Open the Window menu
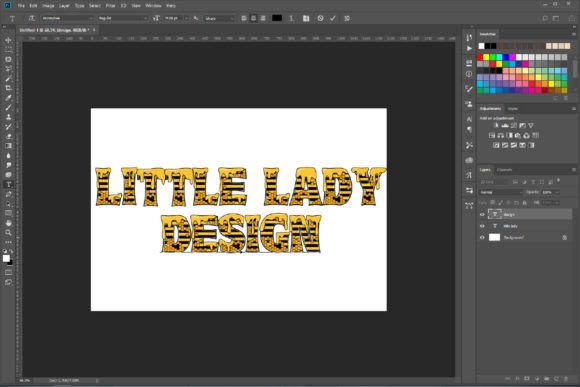 tap(153, 6)
